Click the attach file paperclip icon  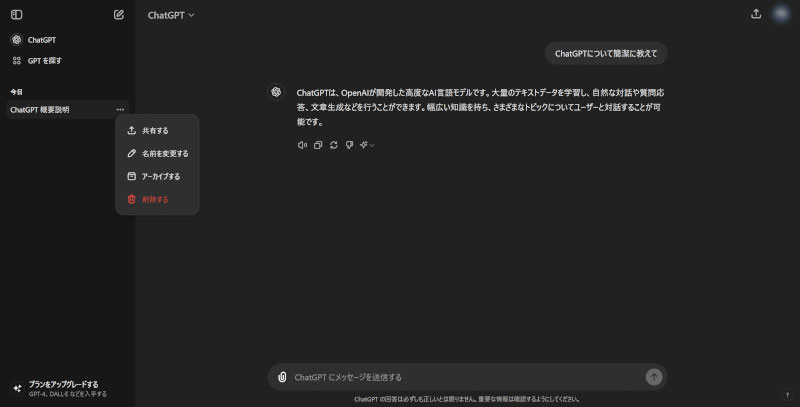coord(282,377)
